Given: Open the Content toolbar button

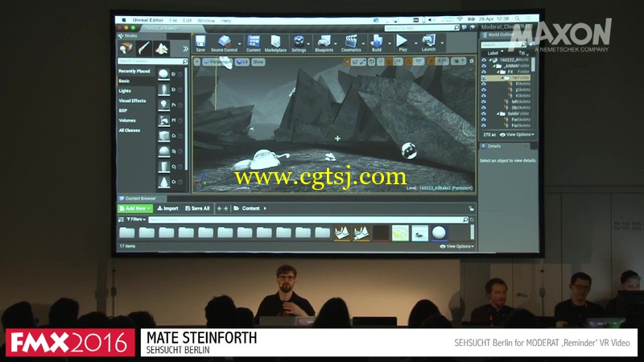Looking at the screenshot, I should (x=254, y=43).
